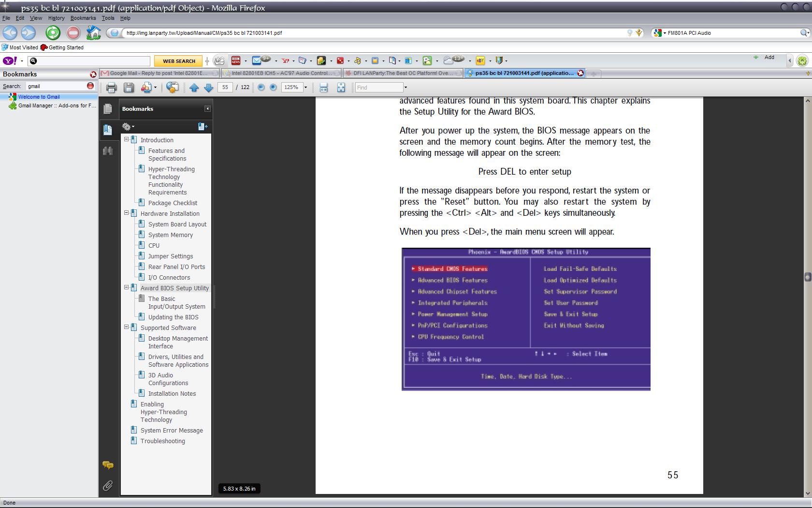This screenshot has width=812, height=508.
Task: Jump to the Troubleshooting bookmark
Action: (162, 441)
